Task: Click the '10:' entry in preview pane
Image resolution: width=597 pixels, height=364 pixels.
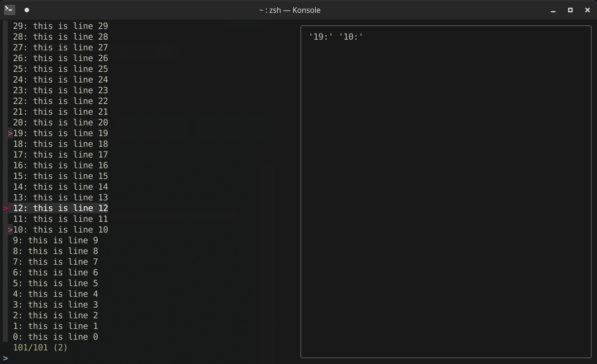Action: (x=351, y=37)
